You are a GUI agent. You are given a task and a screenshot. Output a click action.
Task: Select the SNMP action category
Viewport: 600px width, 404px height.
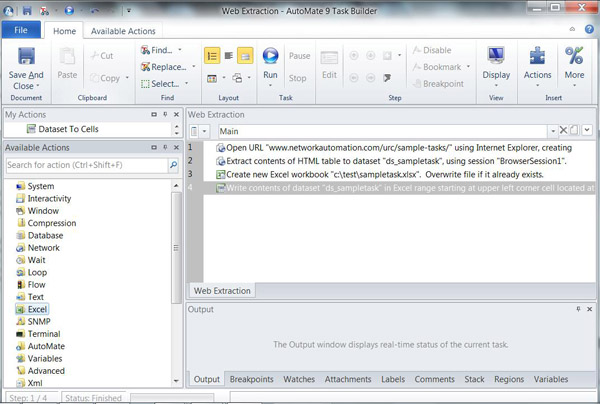tap(33, 321)
